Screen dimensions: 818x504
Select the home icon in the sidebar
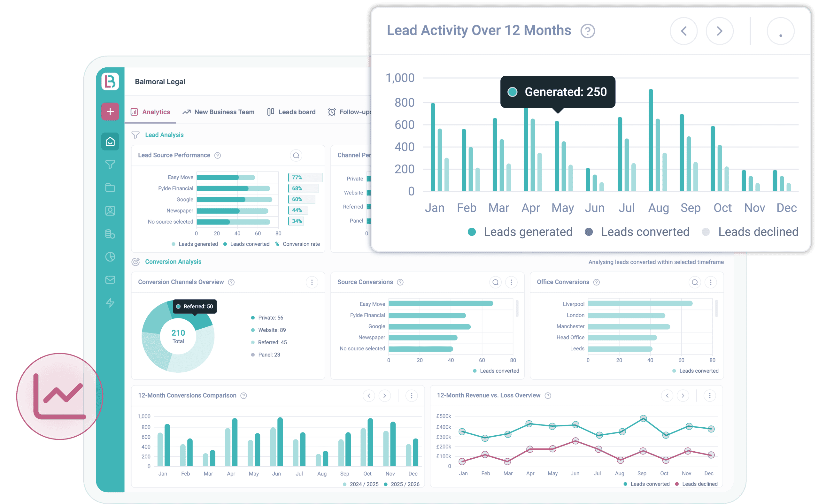[x=110, y=142]
